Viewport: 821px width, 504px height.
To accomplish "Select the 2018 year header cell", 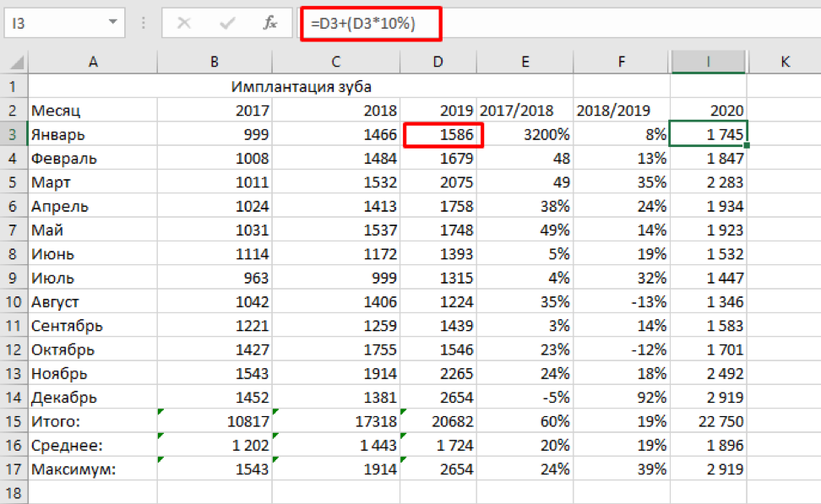I will [336, 111].
